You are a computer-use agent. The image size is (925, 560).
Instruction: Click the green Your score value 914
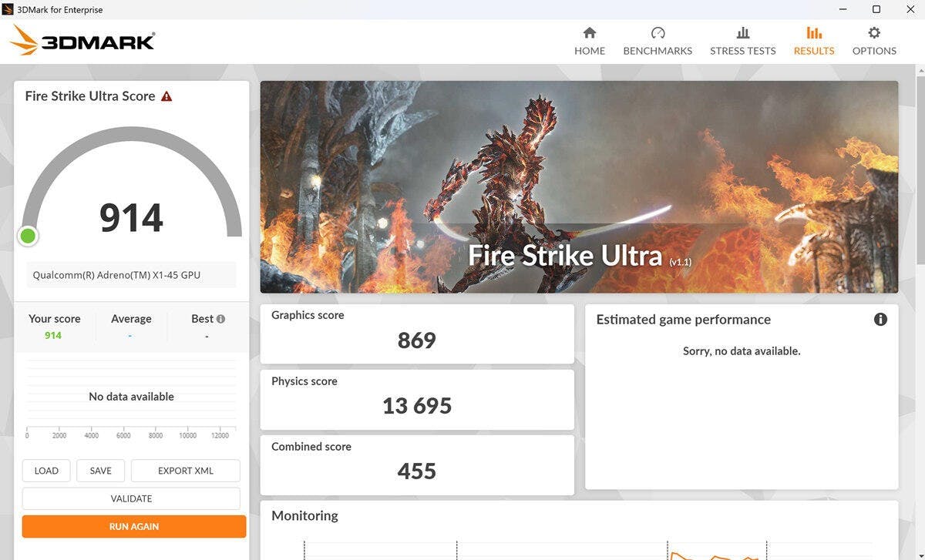click(53, 336)
